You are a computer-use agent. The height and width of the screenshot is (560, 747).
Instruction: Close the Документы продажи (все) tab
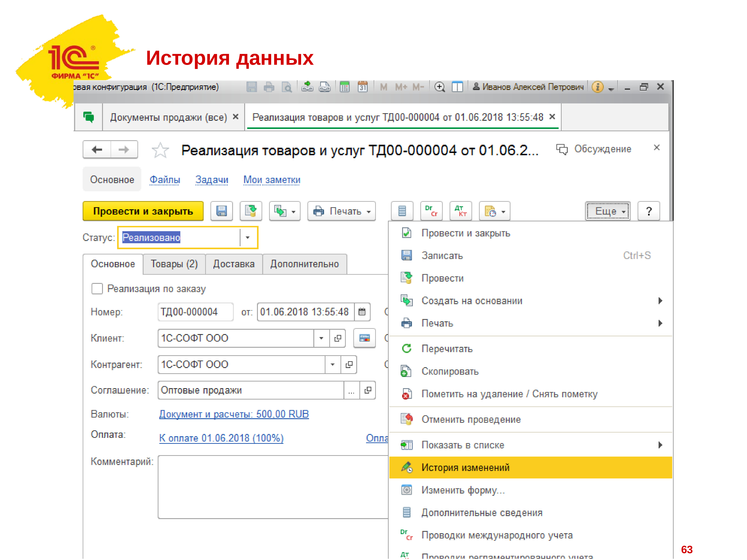[x=236, y=117]
